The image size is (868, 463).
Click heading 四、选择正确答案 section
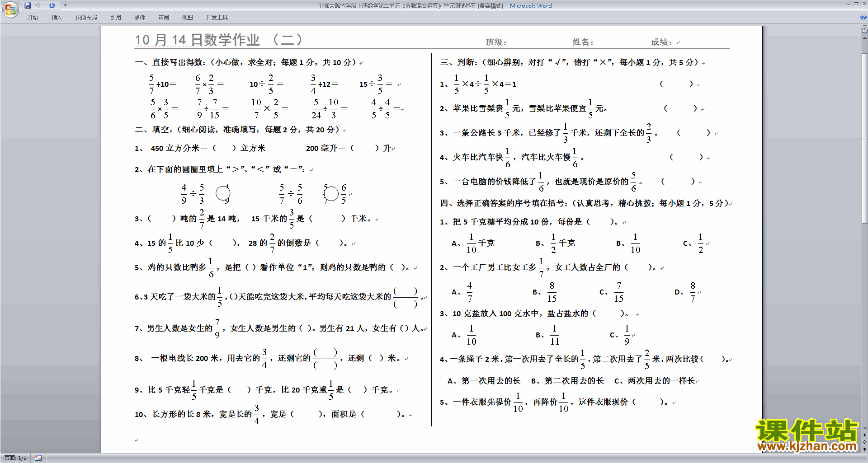pyautogui.click(x=584, y=203)
